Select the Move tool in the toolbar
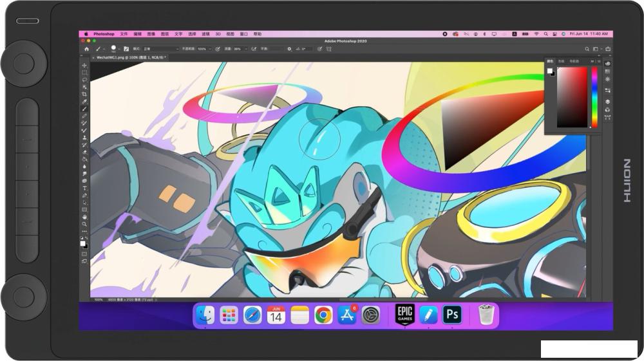This screenshot has height=361, width=644. (84, 66)
